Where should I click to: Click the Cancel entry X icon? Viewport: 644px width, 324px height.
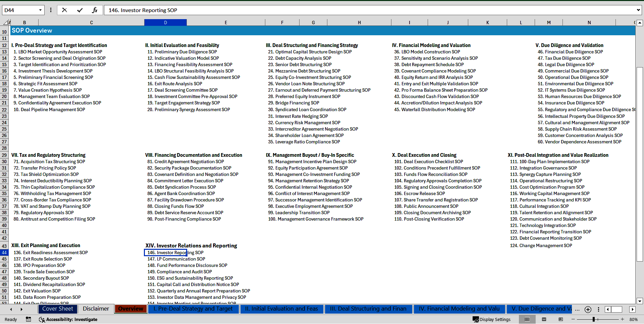coord(64,10)
